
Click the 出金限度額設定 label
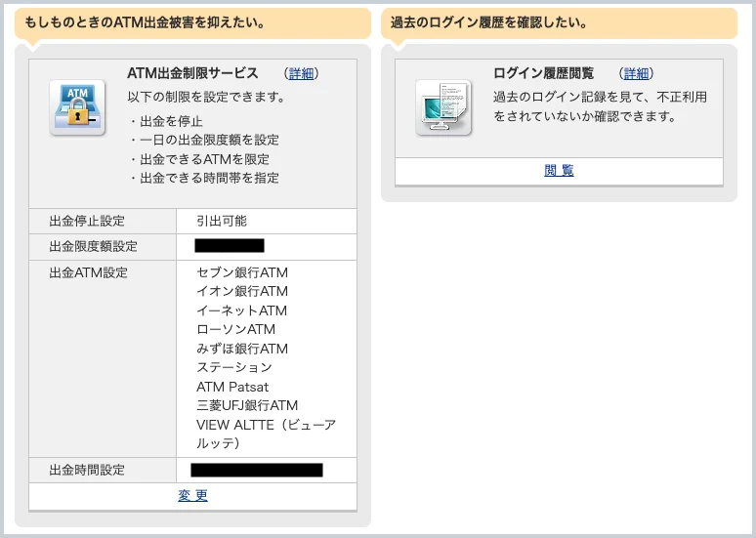(93, 246)
